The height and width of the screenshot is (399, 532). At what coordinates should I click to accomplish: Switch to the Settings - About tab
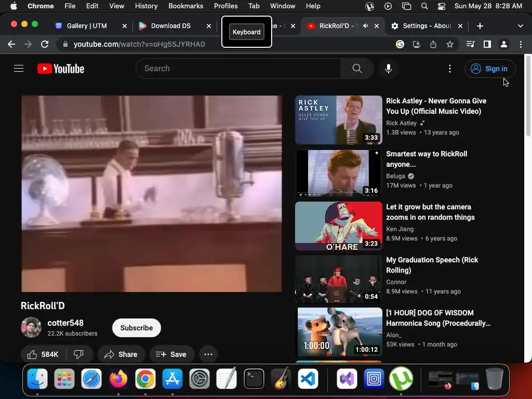coord(427,26)
